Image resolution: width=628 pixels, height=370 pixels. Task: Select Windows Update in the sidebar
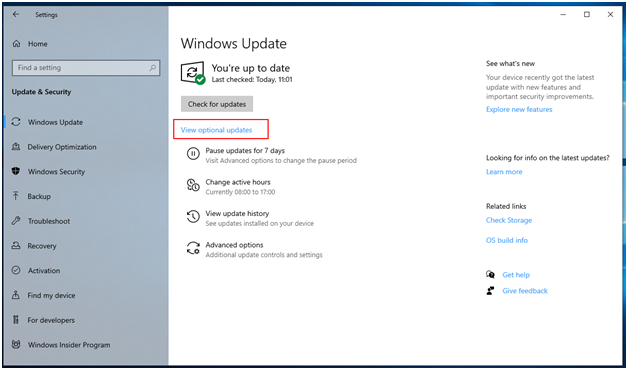(x=55, y=122)
